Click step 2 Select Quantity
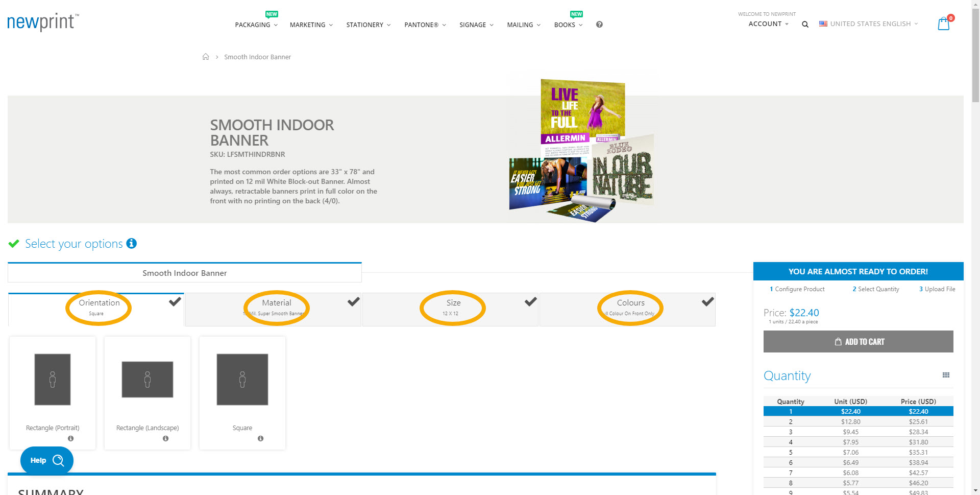 [876, 289]
